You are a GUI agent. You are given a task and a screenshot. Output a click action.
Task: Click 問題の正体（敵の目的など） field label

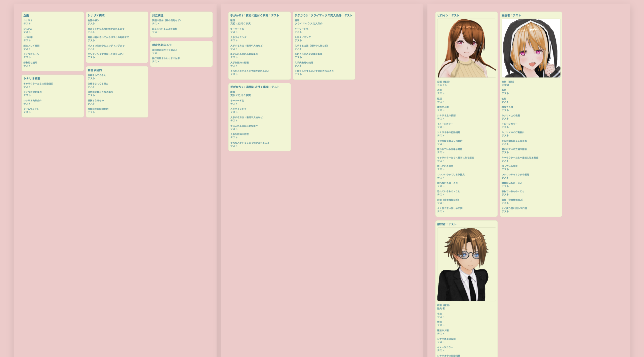point(166,20)
